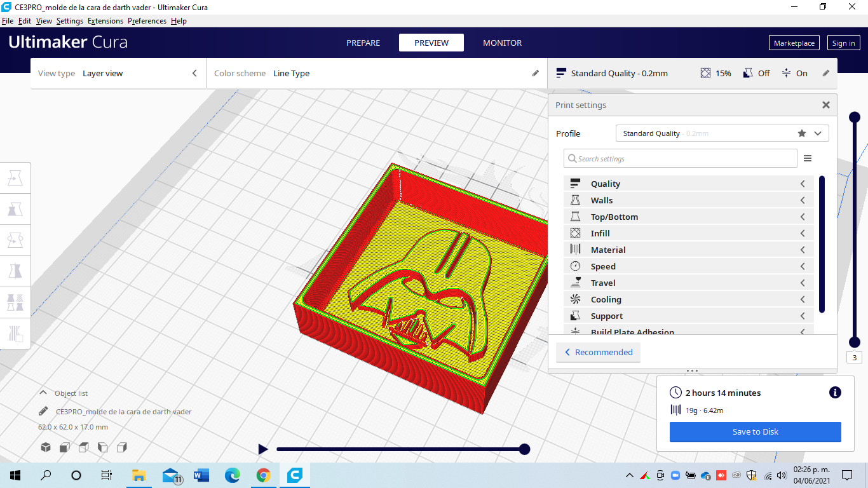
Task: Switch back to Recommended print settings
Action: (598, 352)
